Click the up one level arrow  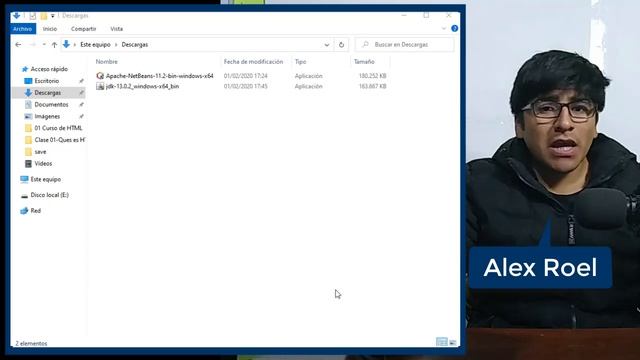[x=54, y=45]
